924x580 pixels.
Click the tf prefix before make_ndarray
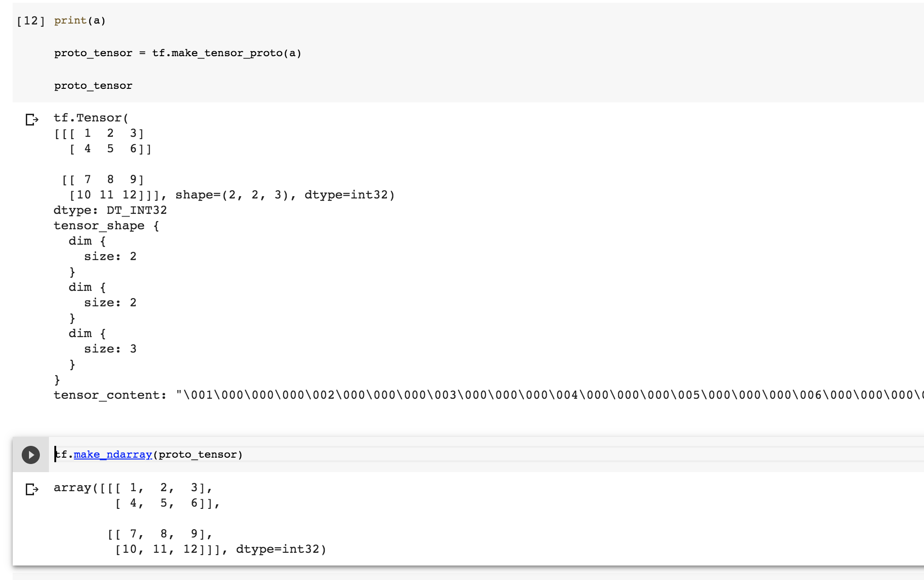[61, 454]
